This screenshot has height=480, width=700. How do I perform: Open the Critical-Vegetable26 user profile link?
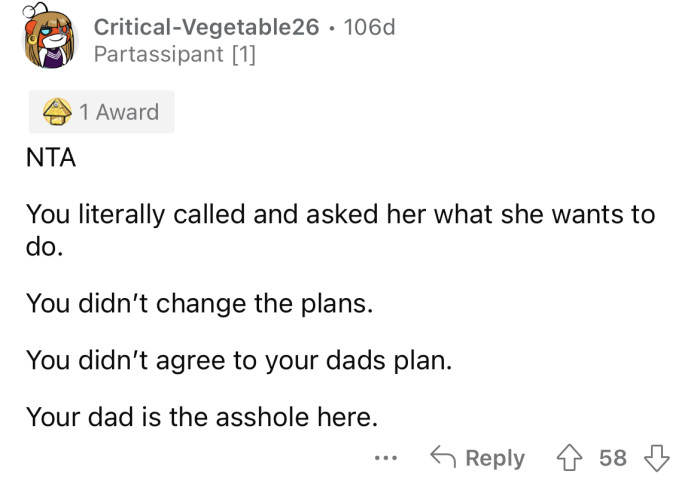pyautogui.click(x=199, y=27)
